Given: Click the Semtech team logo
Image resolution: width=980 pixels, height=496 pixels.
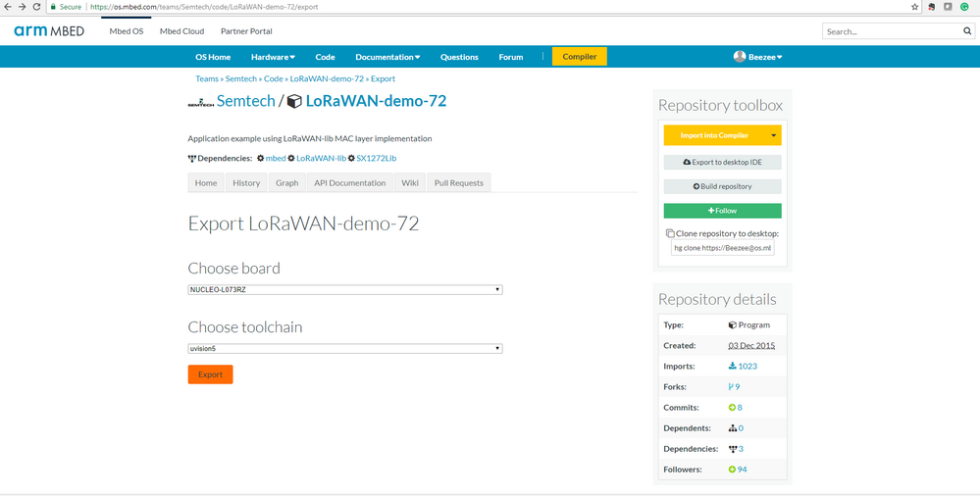Looking at the screenshot, I should 201,102.
